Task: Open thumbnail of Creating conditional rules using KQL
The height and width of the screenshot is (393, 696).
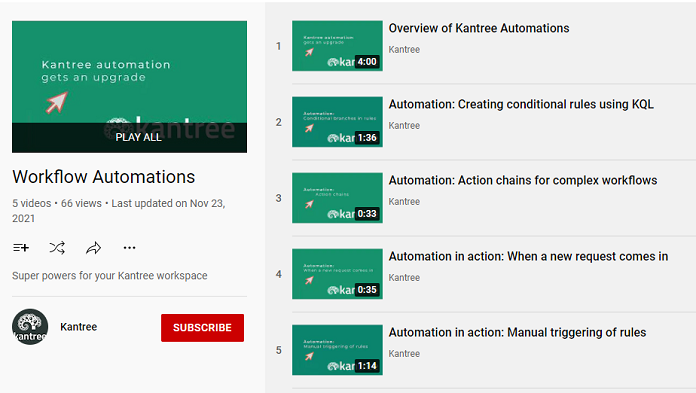Action: point(337,122)
